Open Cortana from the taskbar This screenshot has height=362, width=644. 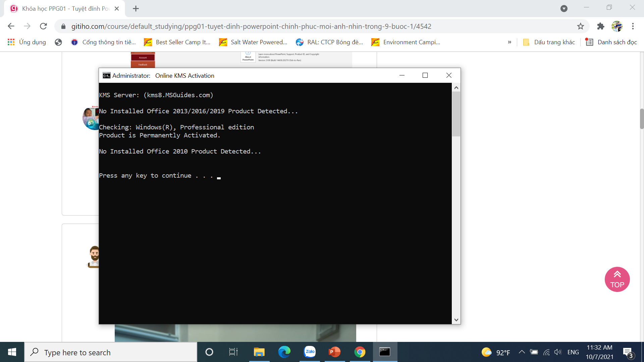click(x=209, y=352)
